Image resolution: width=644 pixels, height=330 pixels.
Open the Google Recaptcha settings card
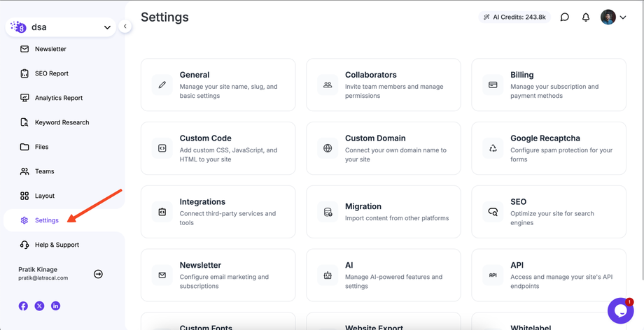click(x=548, y=148)
